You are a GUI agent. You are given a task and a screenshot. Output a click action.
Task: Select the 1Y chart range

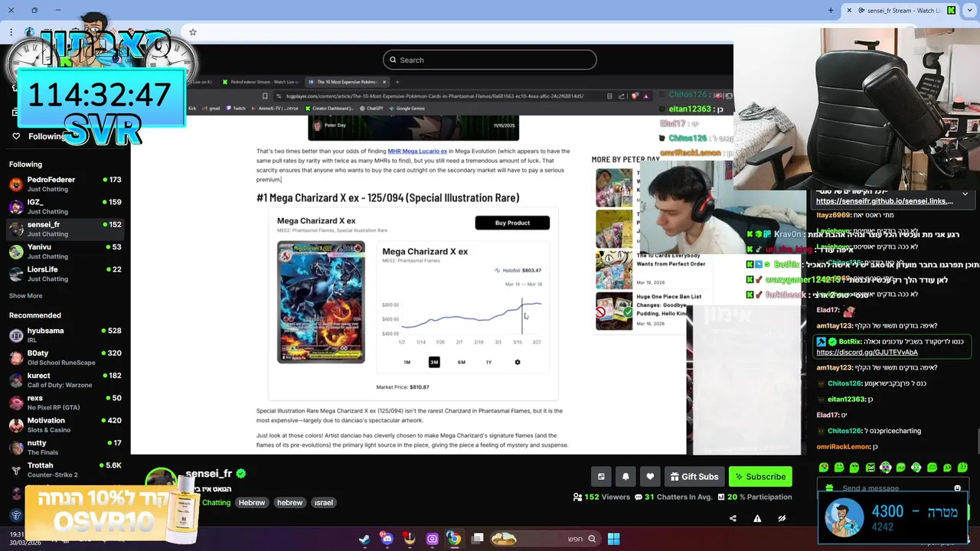tap(488, 362)
